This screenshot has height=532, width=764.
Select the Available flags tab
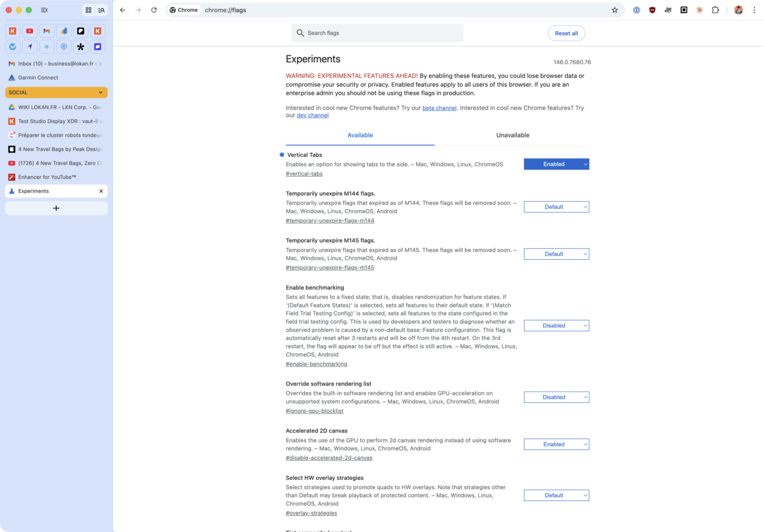tap(360, 135)
